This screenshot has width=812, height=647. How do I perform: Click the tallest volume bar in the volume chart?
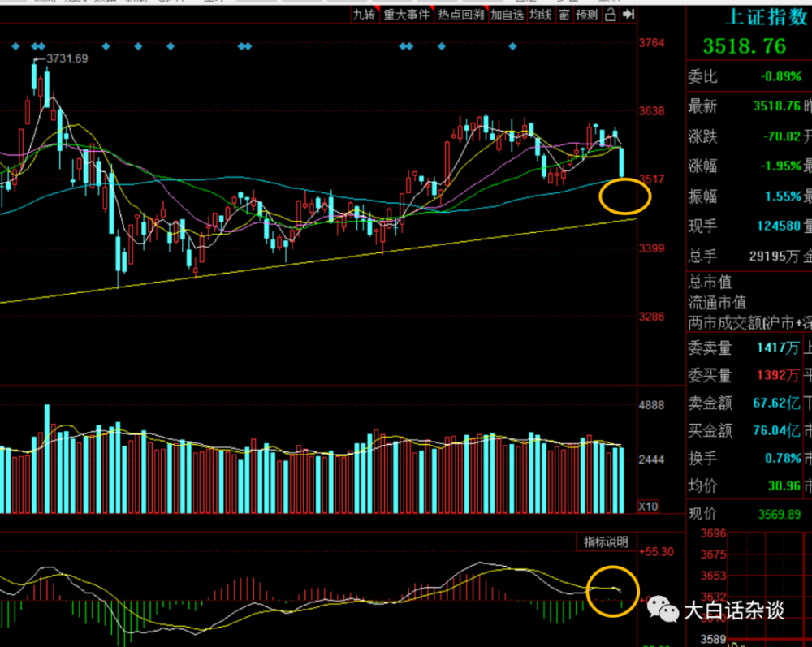[46, 459]
